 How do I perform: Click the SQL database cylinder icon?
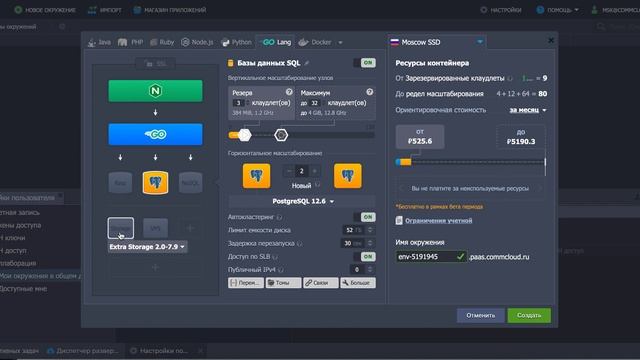pyautogui.click(x=231, y=63)
